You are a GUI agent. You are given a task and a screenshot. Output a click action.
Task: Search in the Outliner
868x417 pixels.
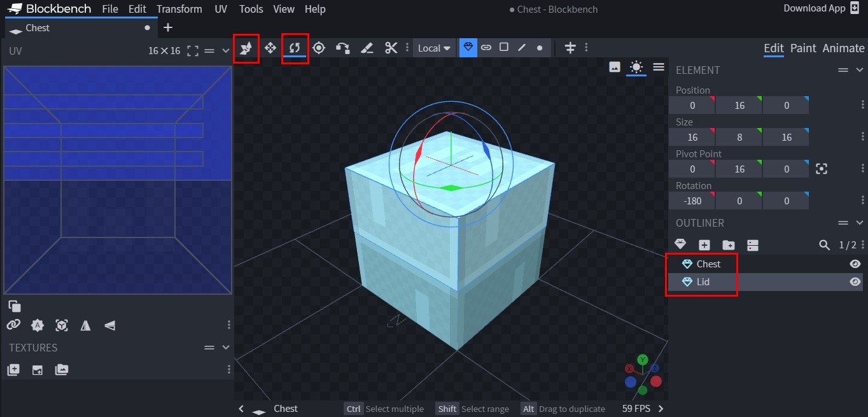point(825,245)
